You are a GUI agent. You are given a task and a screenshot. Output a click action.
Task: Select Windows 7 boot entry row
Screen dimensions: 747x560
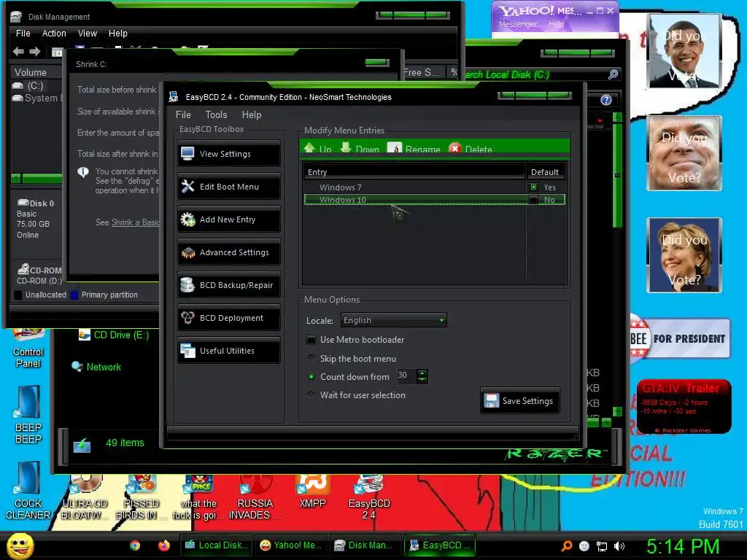click(435, 187)
